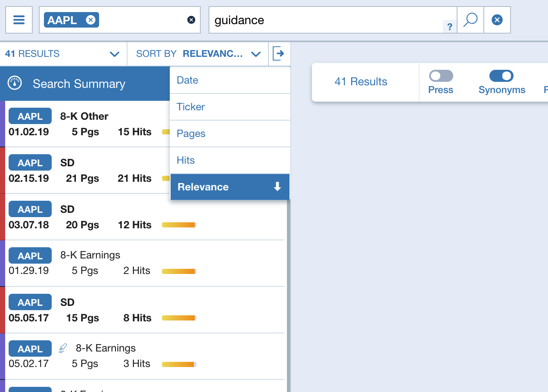Run search with the magnifying glass
The height and width of the screenshot is (392, 548).
pos(470,20)
